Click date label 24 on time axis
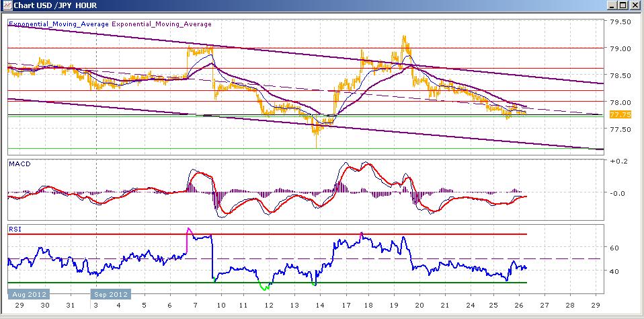Image resolution: width=644 pixels, height=319 pixels. click(471, 306)
